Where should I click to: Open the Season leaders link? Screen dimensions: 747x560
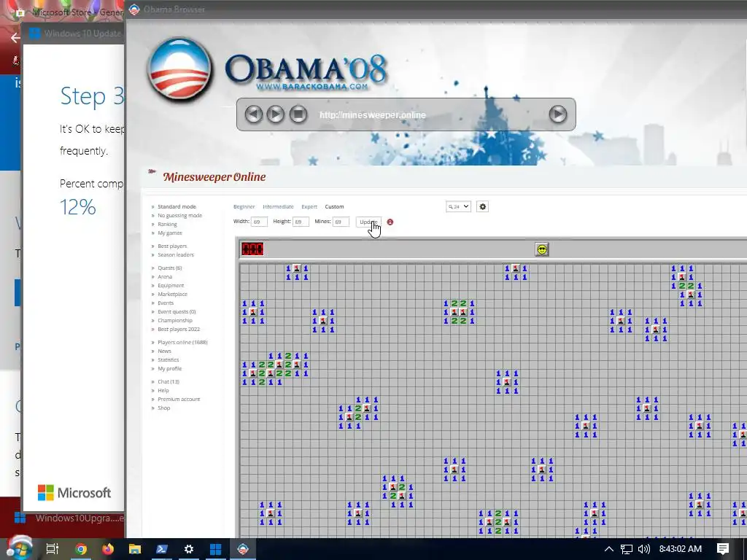coord(176,254)
